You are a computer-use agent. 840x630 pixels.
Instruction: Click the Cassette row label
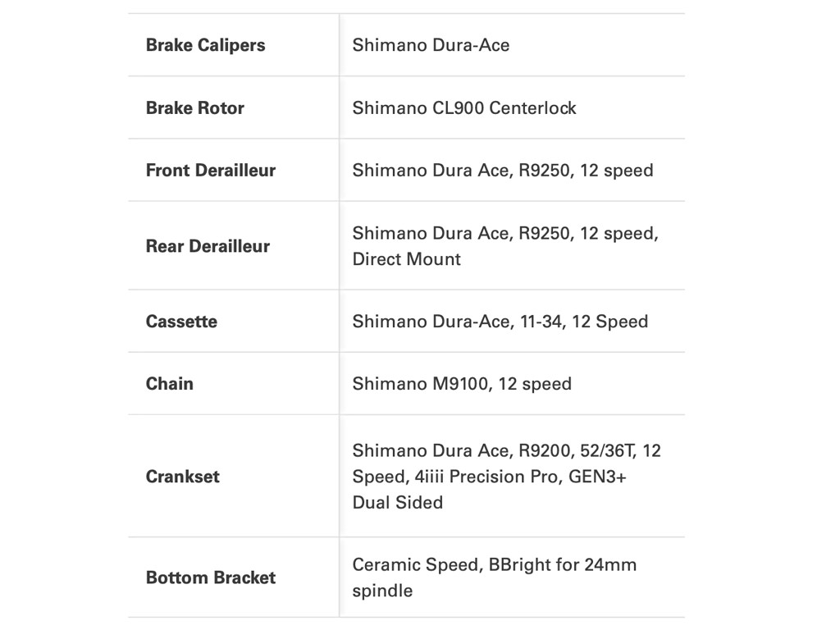pos(181,321)
